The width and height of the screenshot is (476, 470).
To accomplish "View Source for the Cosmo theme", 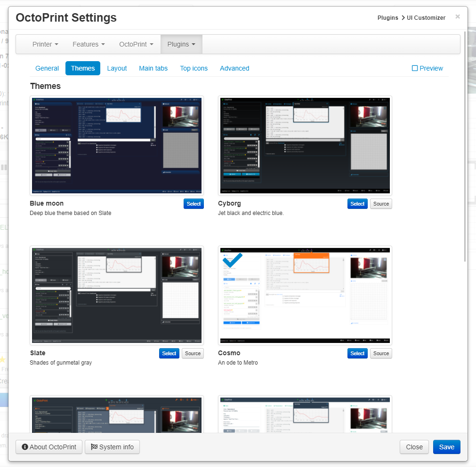I will (381, 353).
